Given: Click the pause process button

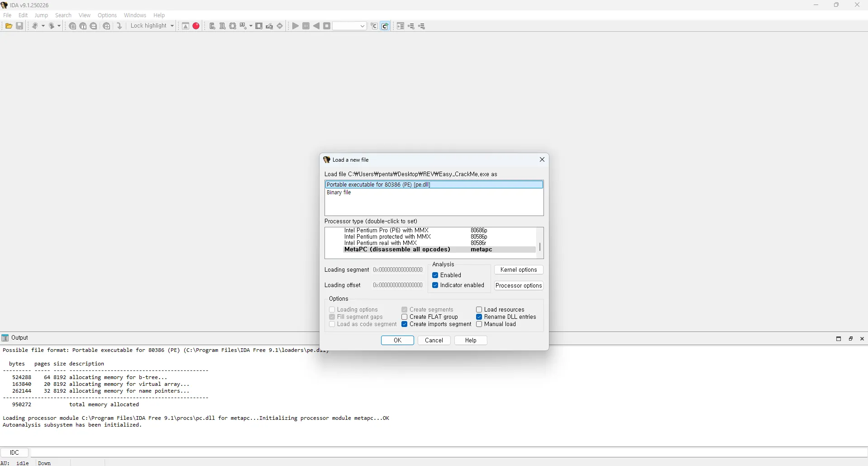Looking at the screenshot, I should pyautogui.click(x=306, y=26).
